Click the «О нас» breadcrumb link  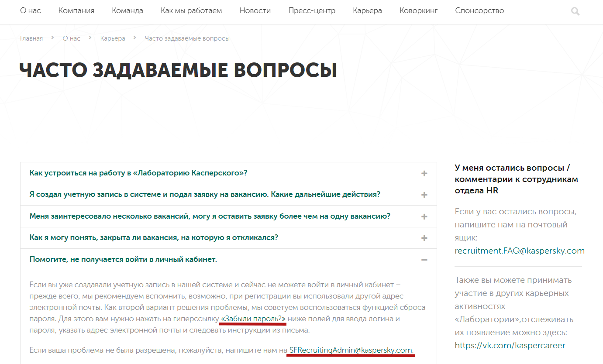click(72, 38)
